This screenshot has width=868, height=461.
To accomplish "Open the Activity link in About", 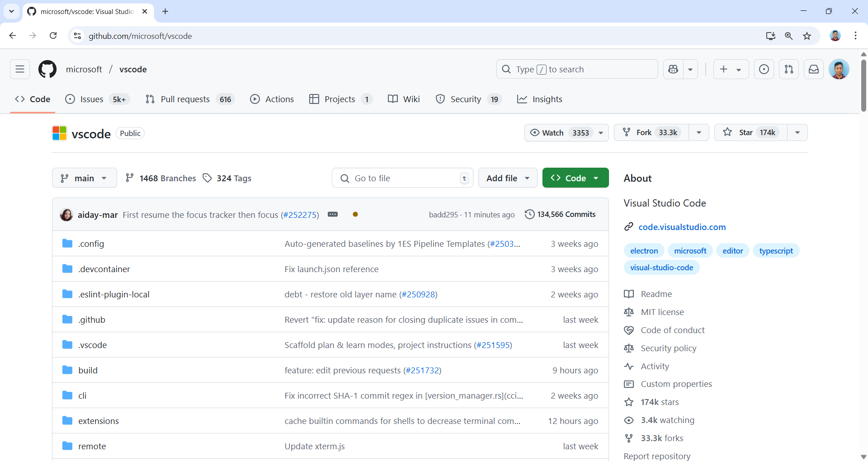I will click(655, 366).
